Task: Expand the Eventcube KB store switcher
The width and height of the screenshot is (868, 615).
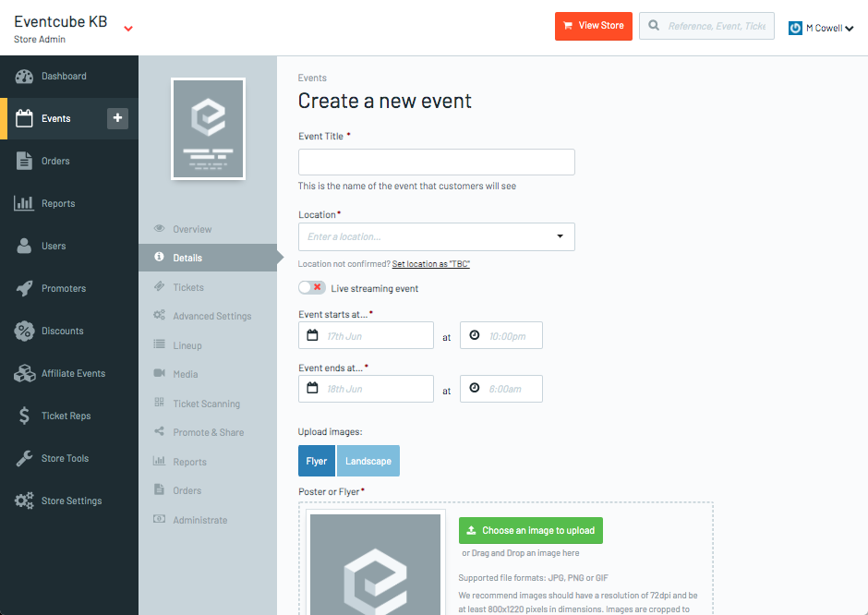Action: point(127,27)
